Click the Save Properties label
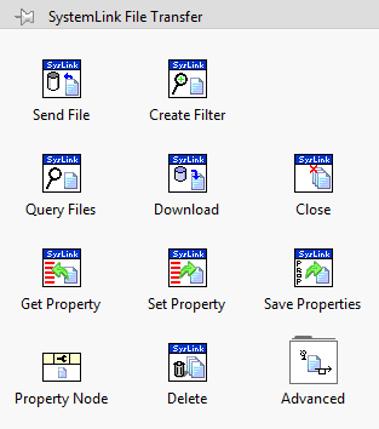The height and width of the screenshot is (429, 379). [312, 305]
